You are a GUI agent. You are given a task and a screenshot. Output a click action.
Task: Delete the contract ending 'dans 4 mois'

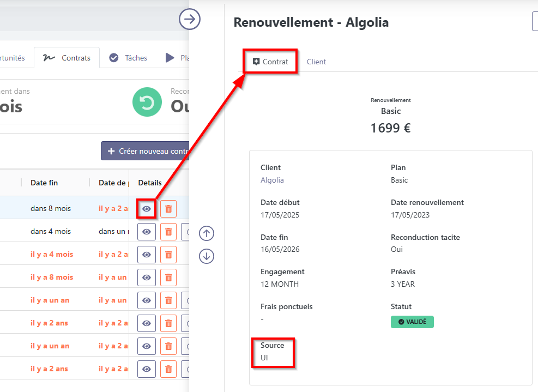point(168,232)
